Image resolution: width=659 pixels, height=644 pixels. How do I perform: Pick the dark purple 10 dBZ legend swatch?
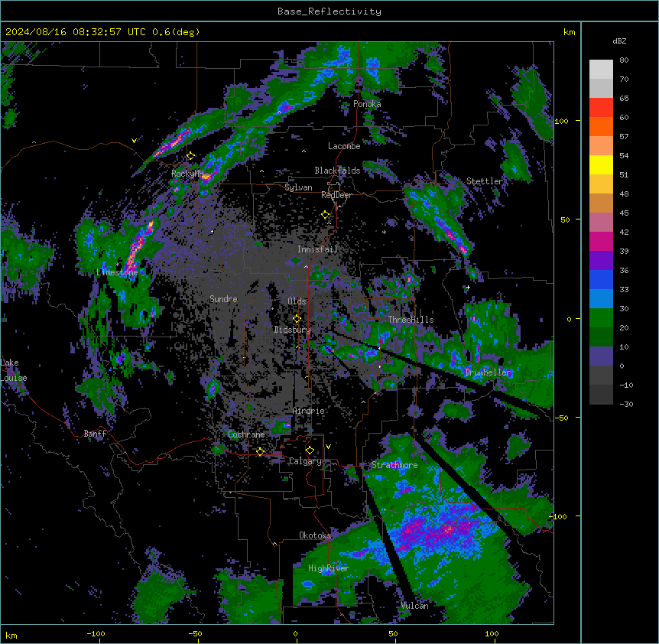click(601, 356)
